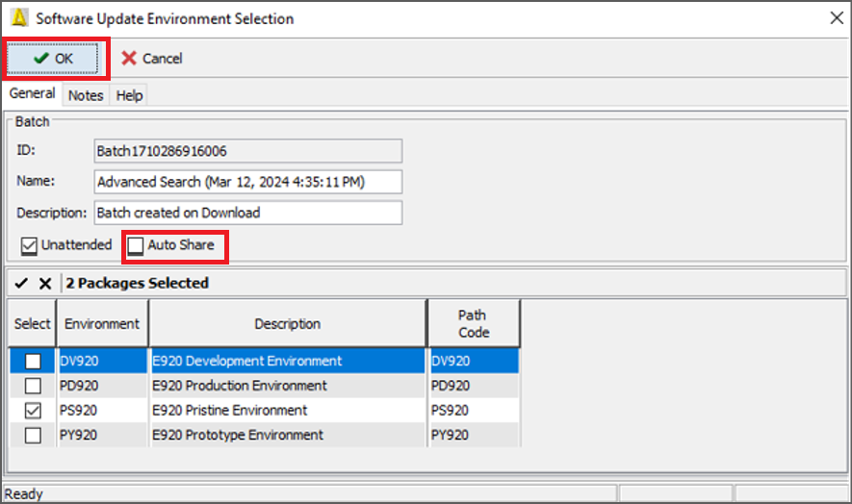Click the batch Name input field
Image resolution: width=852 pixels, height=504 pixels.
pyautogui.click(x=247, y=182)
